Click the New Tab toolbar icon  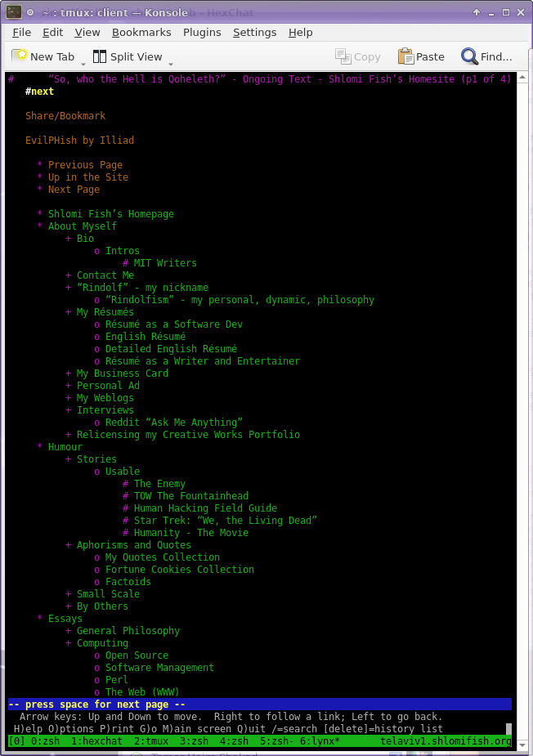20,56
